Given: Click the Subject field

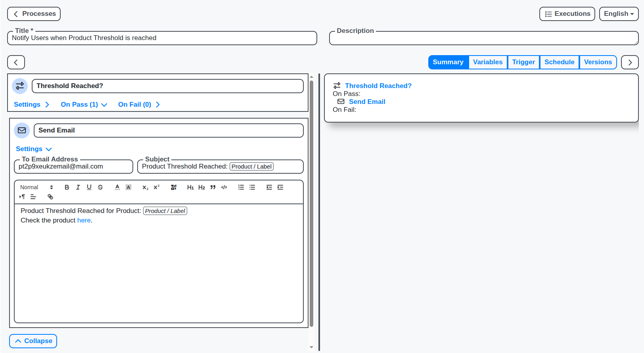Looking at the screenshot, I should [220, 167].
